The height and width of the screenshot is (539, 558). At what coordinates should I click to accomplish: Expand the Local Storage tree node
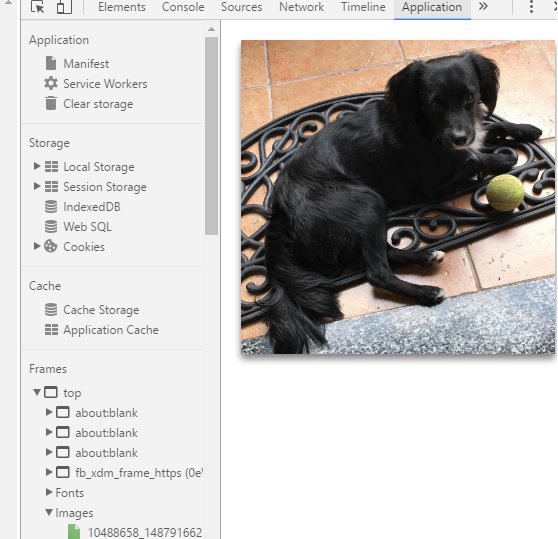36,166
